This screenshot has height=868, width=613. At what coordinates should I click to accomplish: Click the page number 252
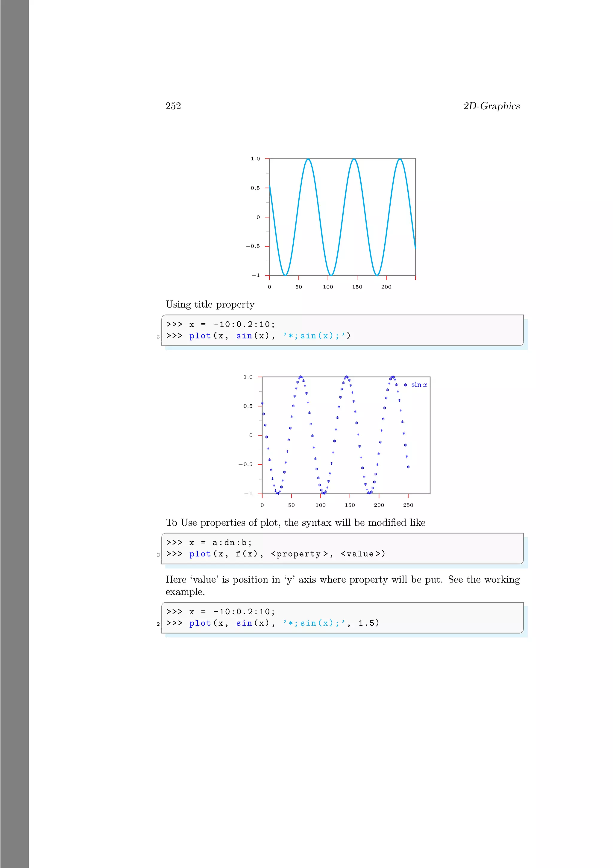coord(173,106)
